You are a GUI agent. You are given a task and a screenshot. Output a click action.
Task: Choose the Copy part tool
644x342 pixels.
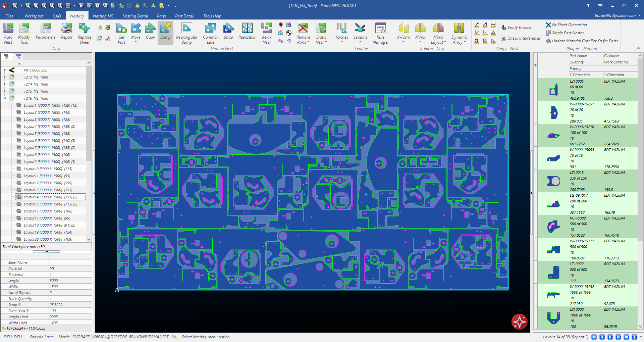[150, 31]
